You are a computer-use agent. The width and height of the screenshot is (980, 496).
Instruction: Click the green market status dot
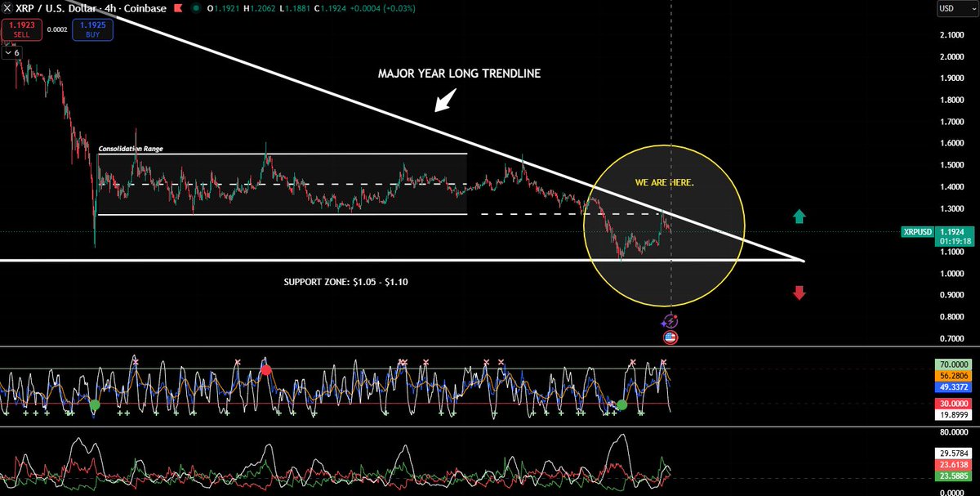(x=194, y=9)
